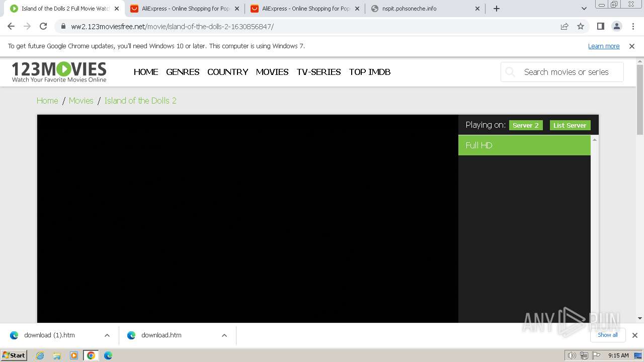Open the GENRES menu
Viewport: 644px width, 362px height.
click(183, 72)
